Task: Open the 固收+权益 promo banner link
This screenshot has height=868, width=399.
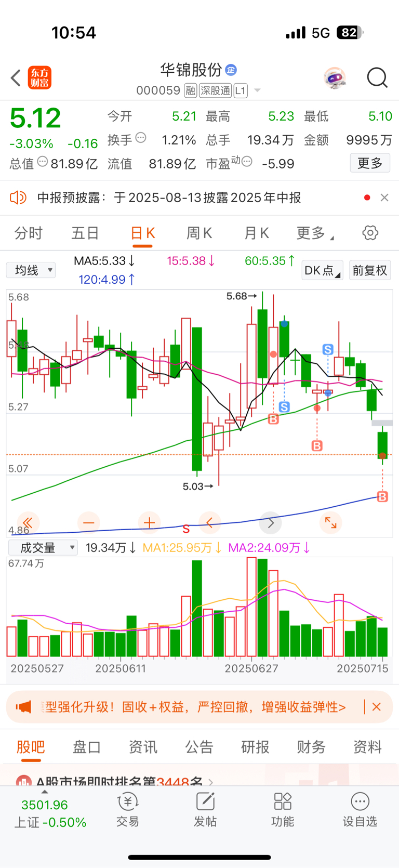Action: [x=195, y=707]
